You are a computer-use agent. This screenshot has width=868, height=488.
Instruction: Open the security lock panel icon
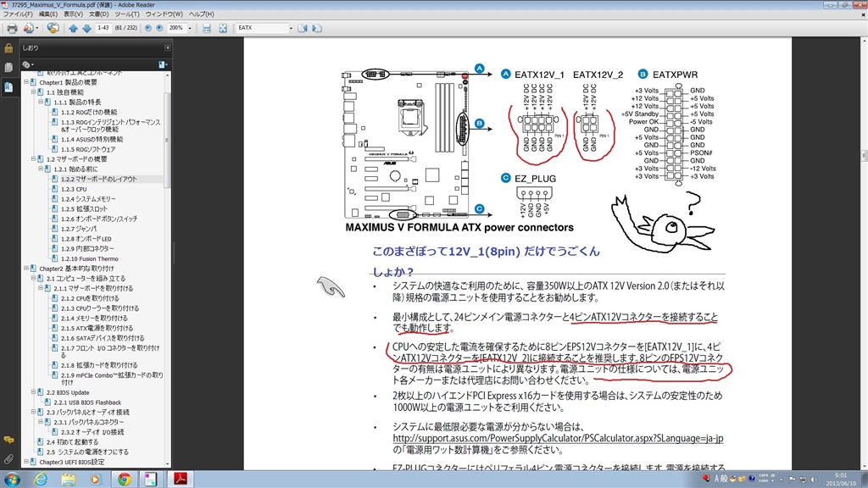click(x=8, y=48)
